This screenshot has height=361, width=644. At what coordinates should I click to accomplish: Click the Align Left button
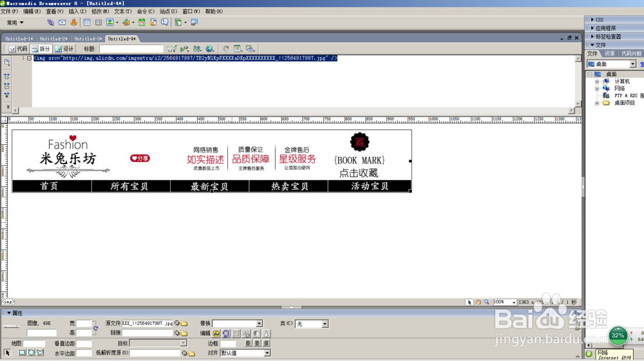click(248, 343)
